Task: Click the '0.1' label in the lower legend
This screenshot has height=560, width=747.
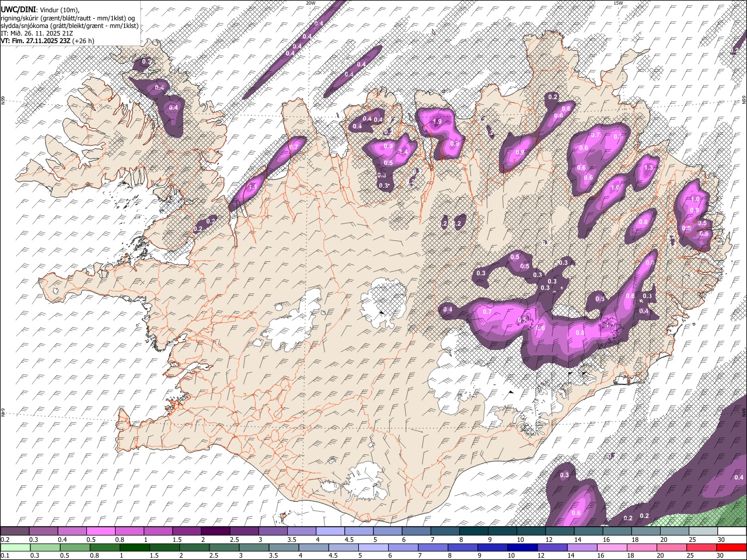Action: click(x=5, y=555)
